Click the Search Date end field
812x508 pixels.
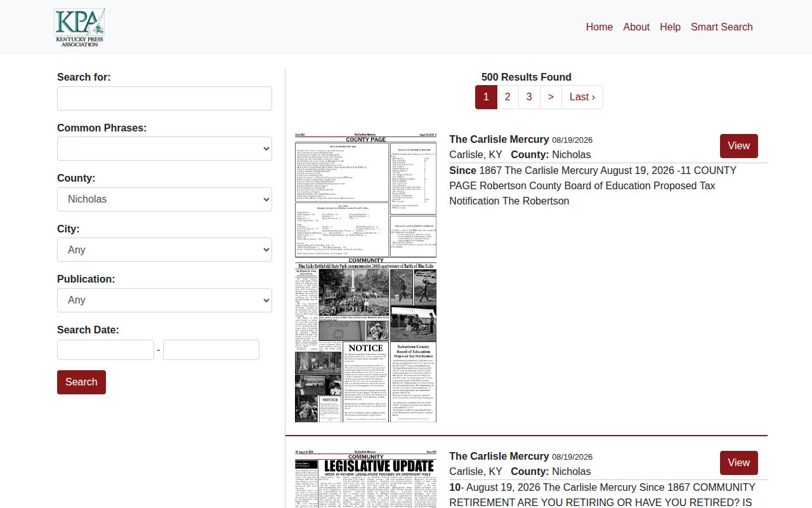click(211, 350)
